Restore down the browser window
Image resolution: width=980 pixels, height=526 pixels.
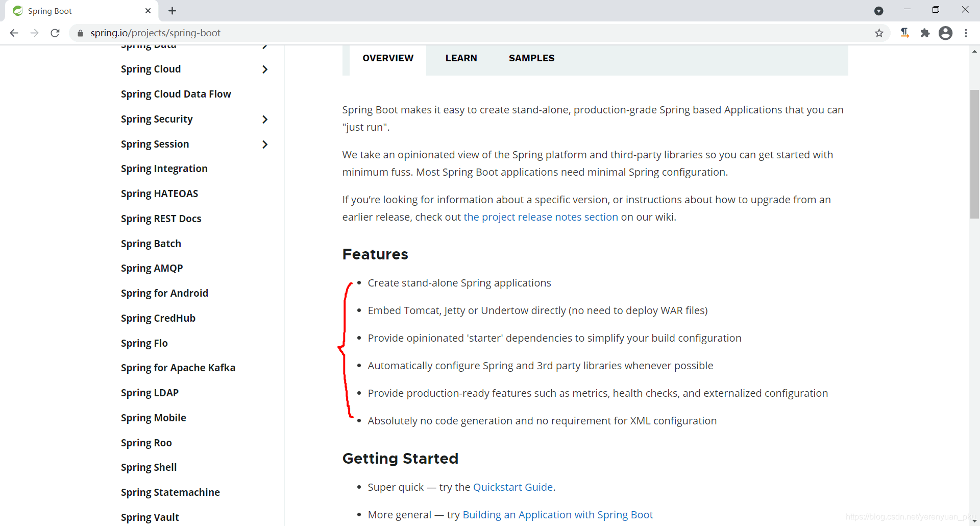[936, 10]
